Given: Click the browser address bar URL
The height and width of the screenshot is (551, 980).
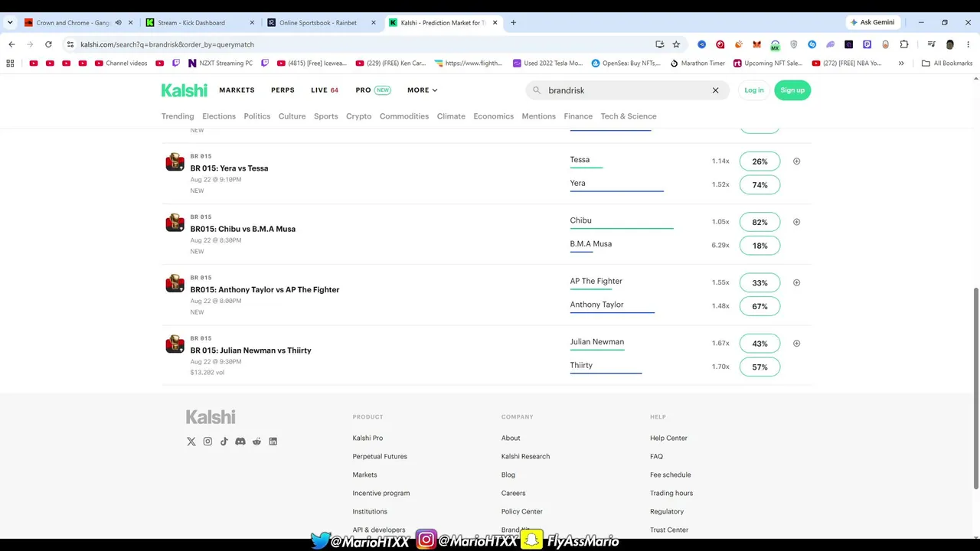Looking at the screenshot, I should pyautogui.click(x=167, y=44).
